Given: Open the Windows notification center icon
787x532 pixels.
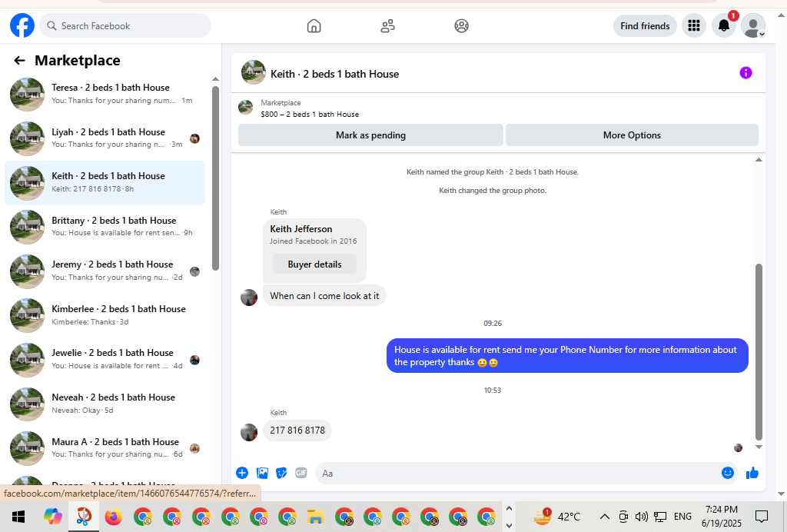Looking at the screenshot, I should [x=762, y=517].
